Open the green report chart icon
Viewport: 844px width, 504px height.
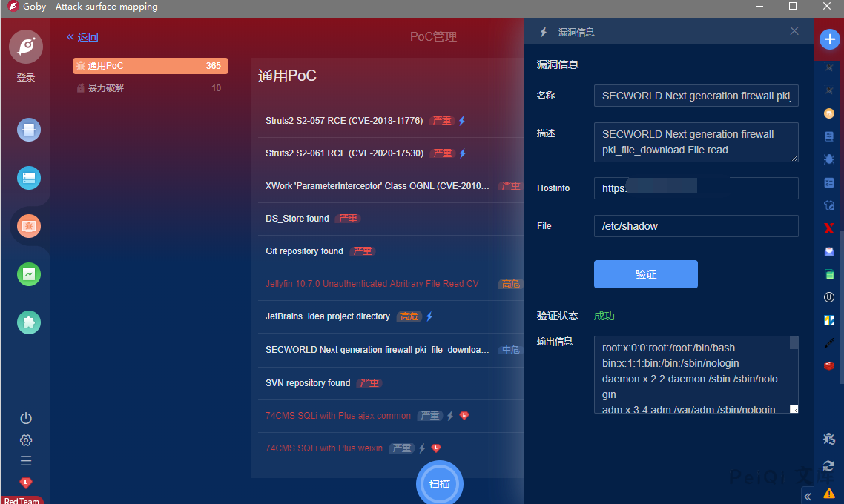point(29,274)
